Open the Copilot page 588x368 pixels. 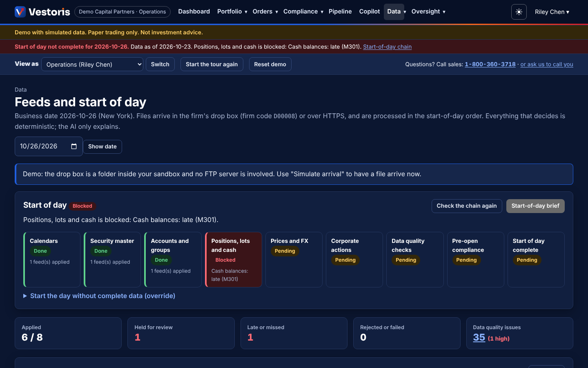point(370,11)
